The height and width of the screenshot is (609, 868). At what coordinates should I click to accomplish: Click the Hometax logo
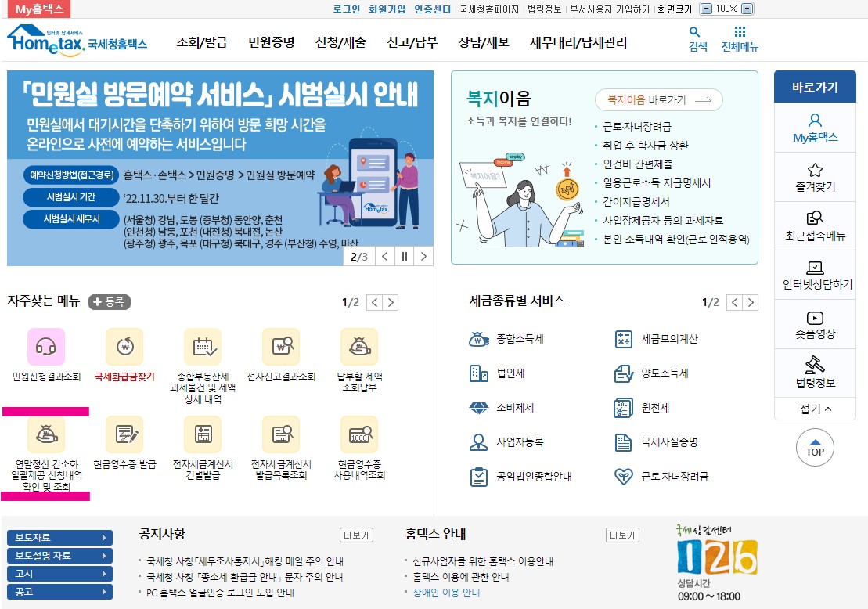(x=77, y=39)
